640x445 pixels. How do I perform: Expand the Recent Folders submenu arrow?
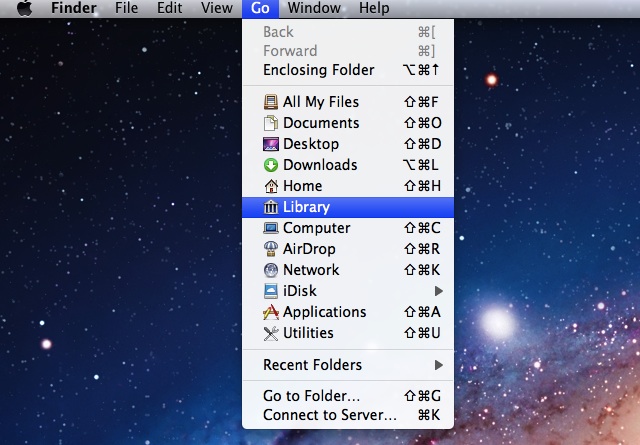pos(439,365)
